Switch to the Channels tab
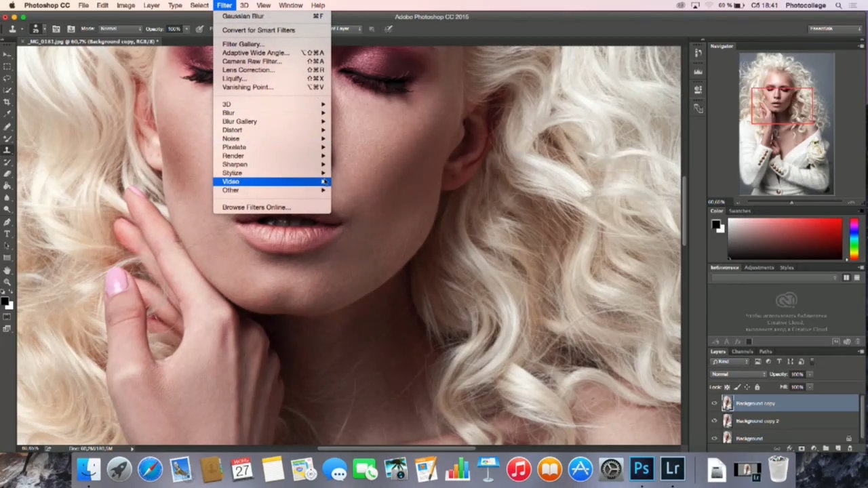 [x=742, y=352]
